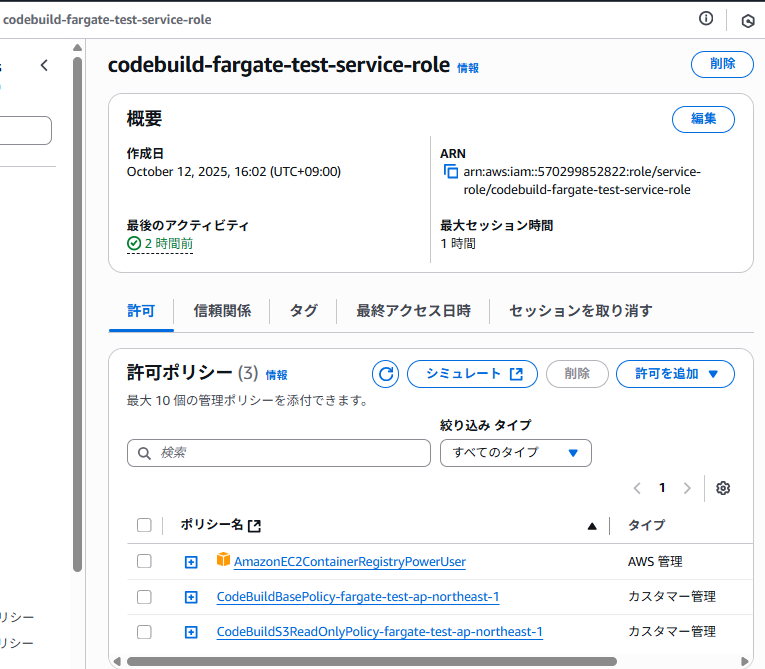Screen dimensions: 765x669
Task: Toggle the select-all policies checkbox
Action: tap(144, 525)
